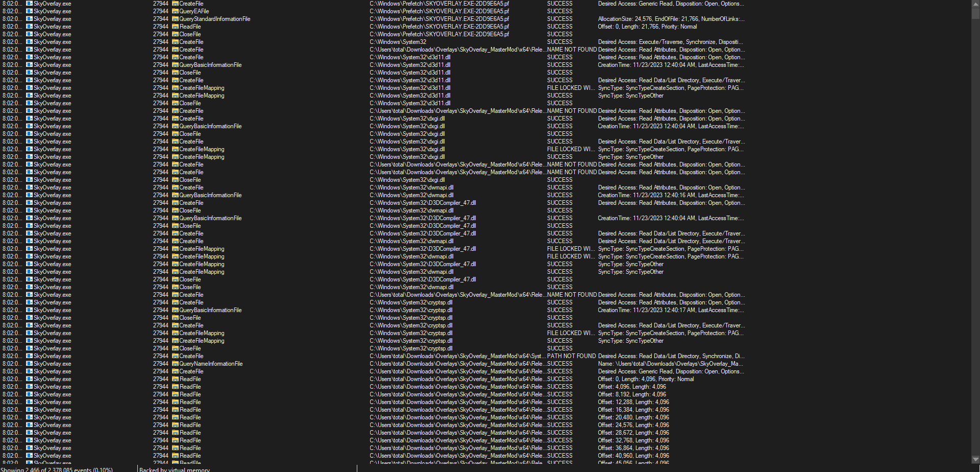Select the ReadFile event with offset 40,960

633,456
